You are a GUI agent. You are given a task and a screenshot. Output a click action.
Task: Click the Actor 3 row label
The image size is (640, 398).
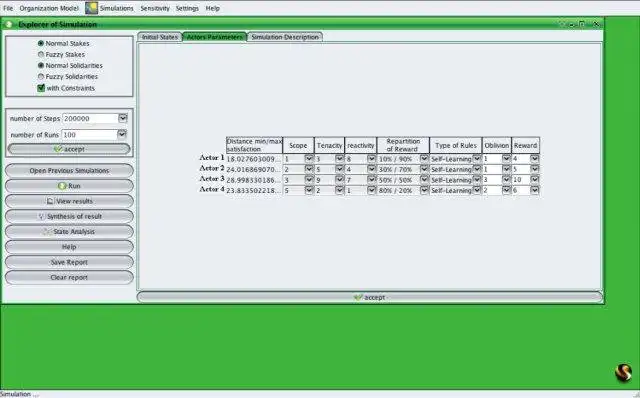(212, 179)
